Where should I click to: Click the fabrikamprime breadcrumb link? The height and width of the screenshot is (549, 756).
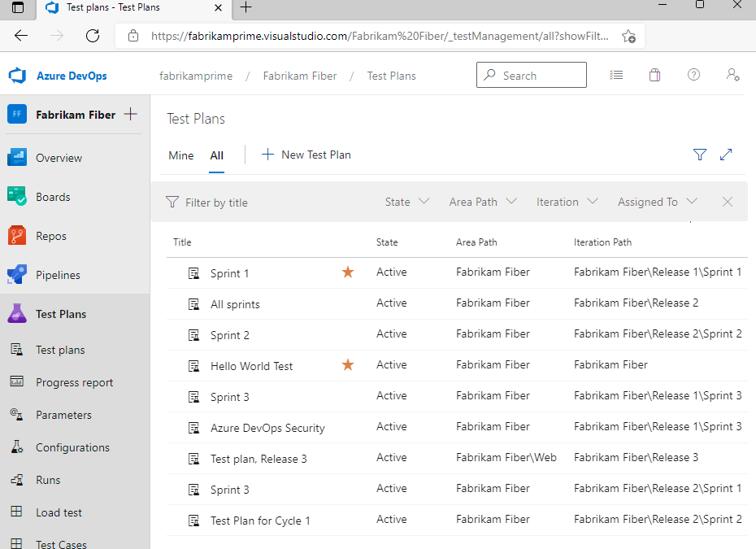196,76
